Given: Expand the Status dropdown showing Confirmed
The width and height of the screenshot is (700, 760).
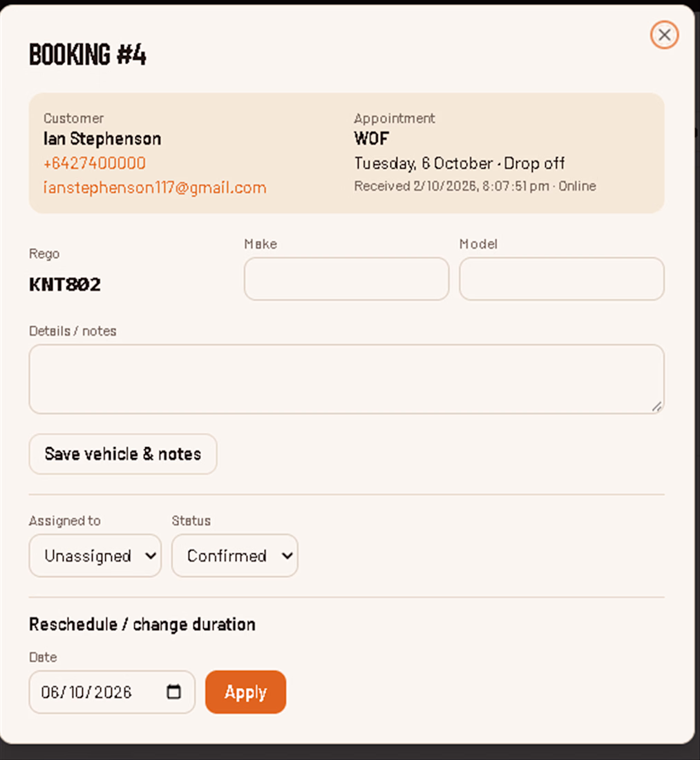Looking at the screenshot, I should tap(235, 555).
